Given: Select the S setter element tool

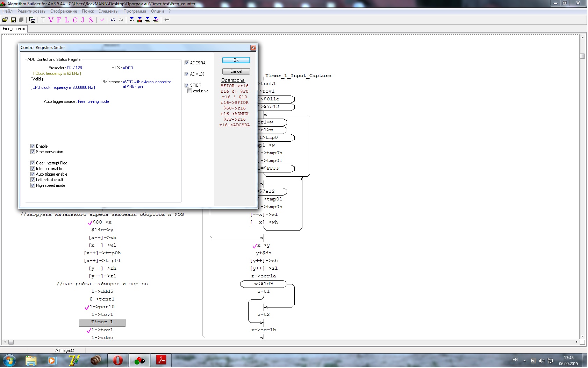Looking at the screenshot, I should 91,20.
